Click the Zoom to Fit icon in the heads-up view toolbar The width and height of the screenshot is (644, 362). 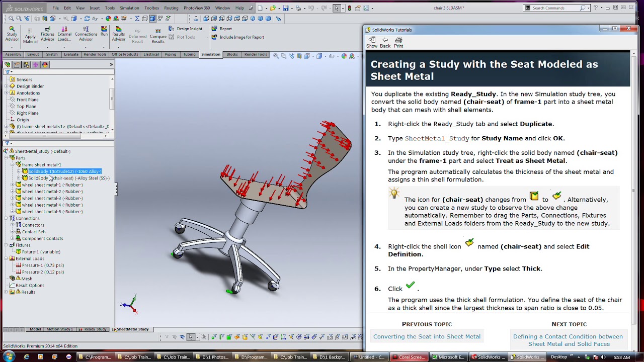tap(276, 56)
